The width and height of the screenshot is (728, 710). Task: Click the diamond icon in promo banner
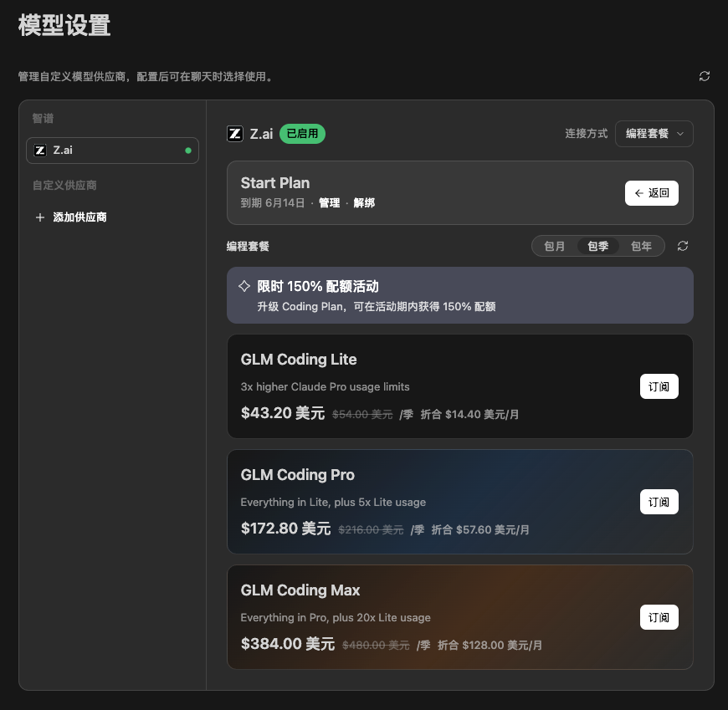244,286
